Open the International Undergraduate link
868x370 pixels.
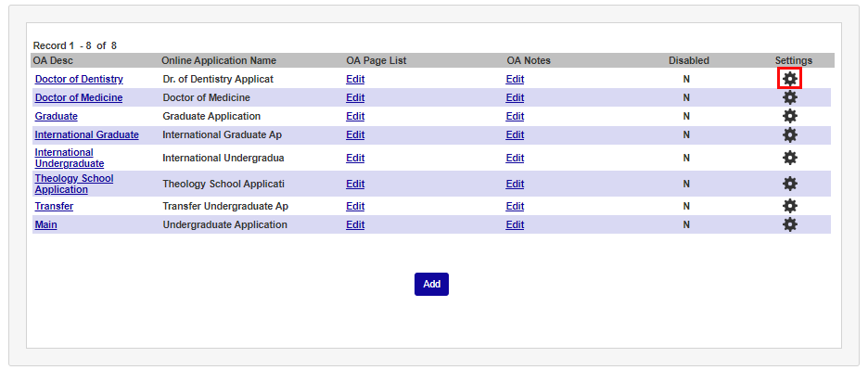[x=70, y=158]
